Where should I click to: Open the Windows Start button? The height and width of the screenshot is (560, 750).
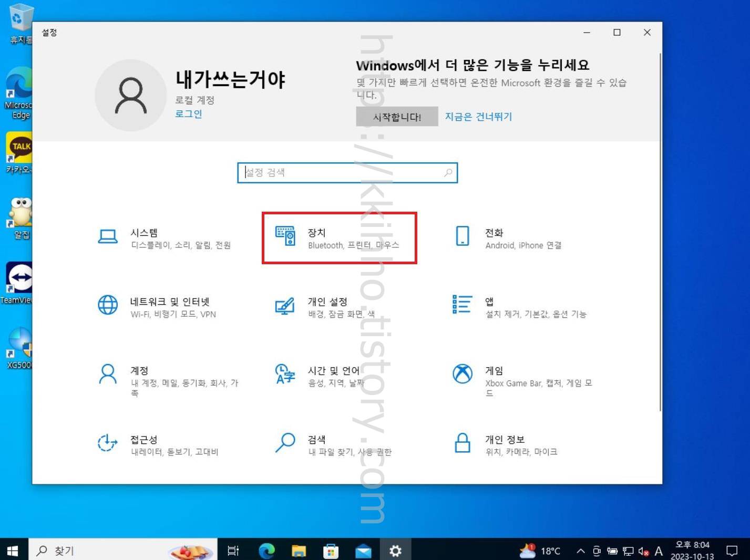[x=13, y=550]
